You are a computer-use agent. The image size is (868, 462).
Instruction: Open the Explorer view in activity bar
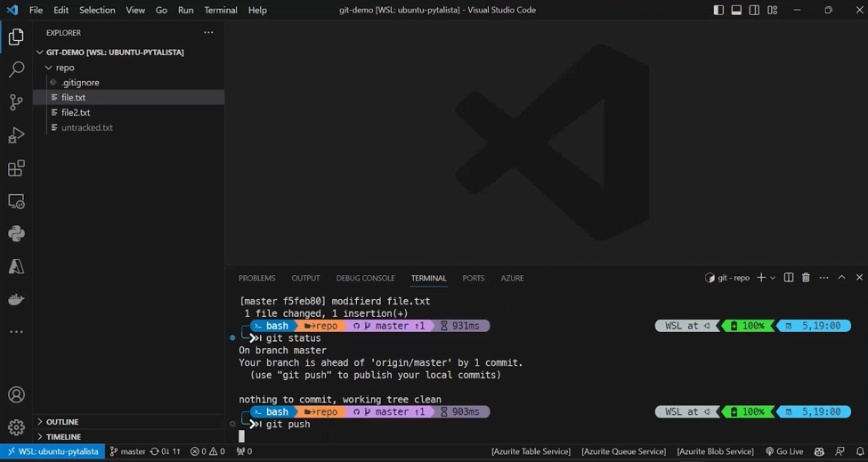click(x=16, y=37)
